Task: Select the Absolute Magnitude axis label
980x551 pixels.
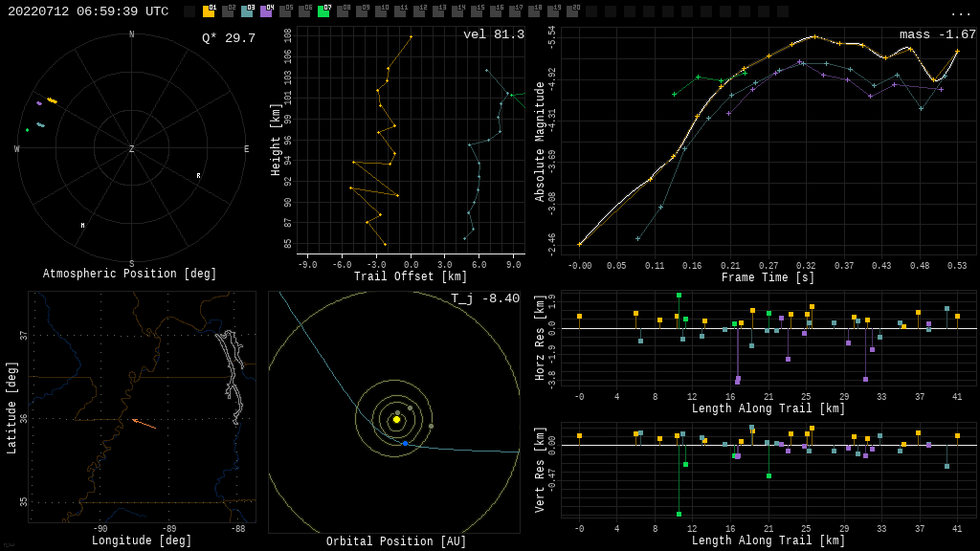Action: (x=540, y=142)
